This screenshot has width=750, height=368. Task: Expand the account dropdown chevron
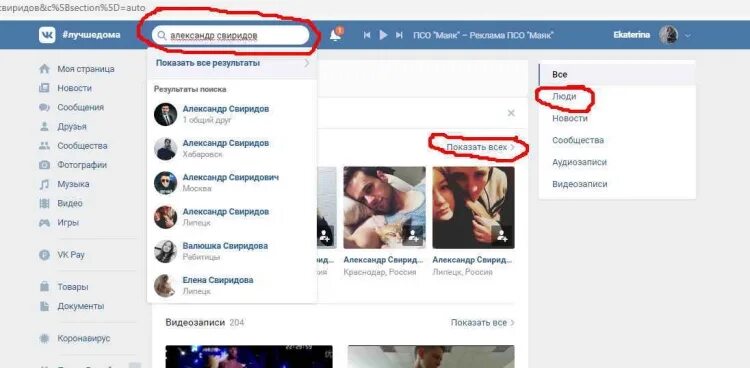pos(688,35)
